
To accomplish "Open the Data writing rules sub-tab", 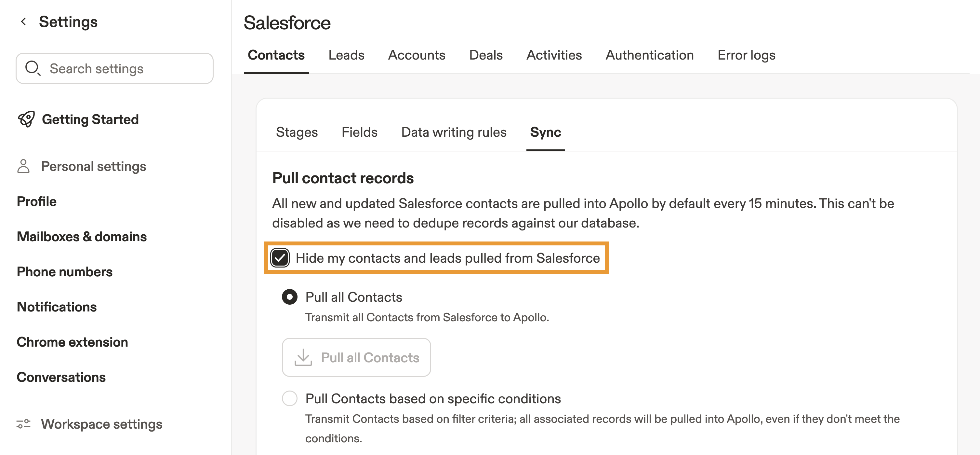I will pos(454,132).
